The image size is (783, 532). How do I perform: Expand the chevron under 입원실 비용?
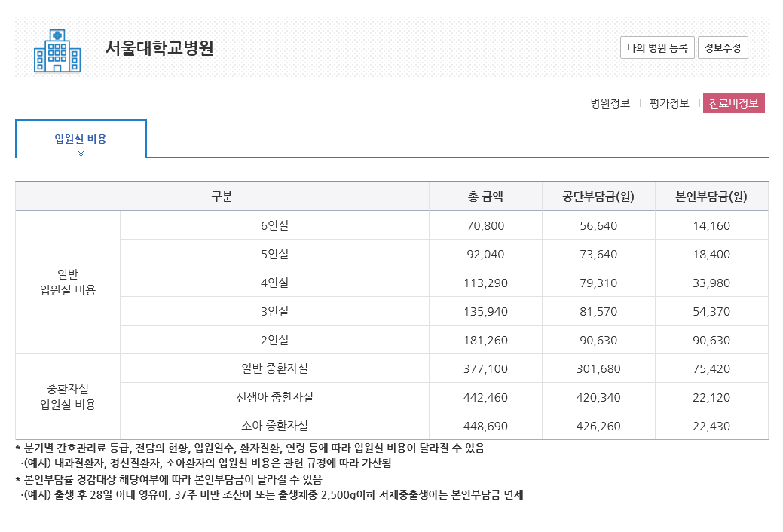click(81, 154)
